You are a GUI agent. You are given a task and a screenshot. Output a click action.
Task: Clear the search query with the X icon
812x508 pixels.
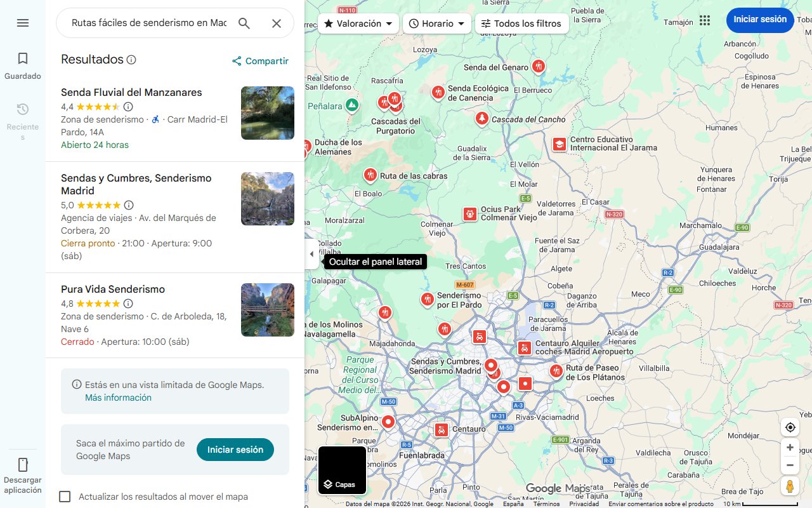276,22
